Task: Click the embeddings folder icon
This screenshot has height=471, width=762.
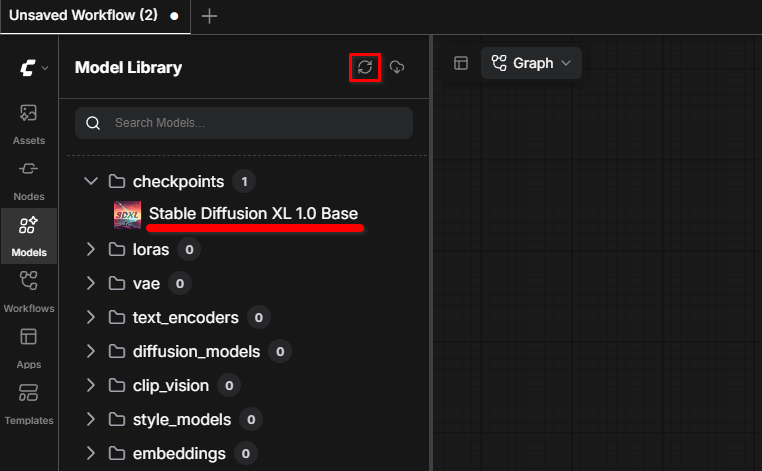Action: (x=117, y=454)
